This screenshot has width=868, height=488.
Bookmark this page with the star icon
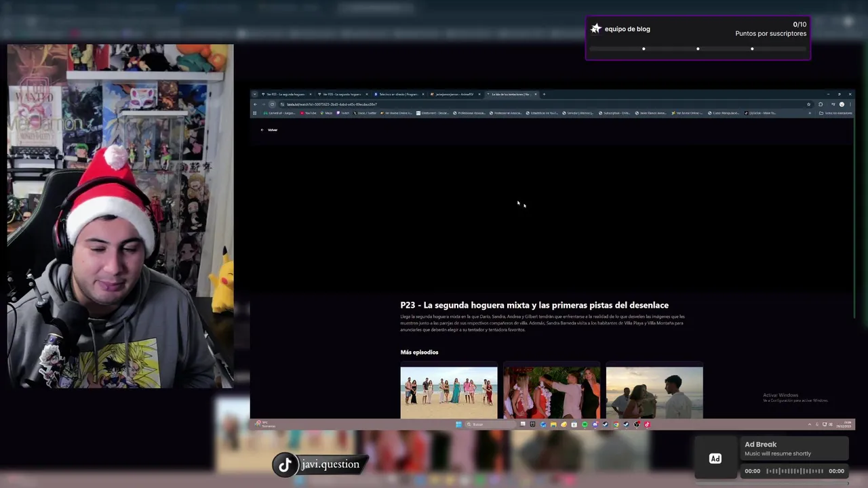point(808,104)
